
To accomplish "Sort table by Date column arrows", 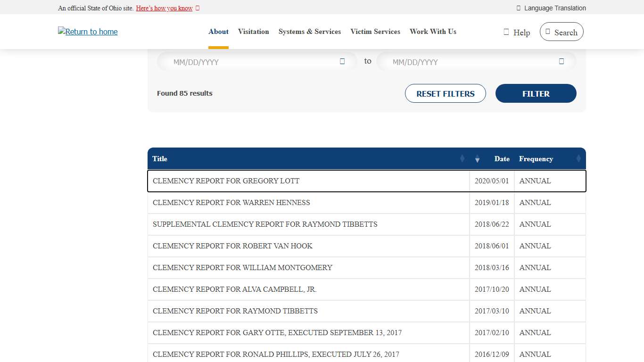I will pos(477,159).
